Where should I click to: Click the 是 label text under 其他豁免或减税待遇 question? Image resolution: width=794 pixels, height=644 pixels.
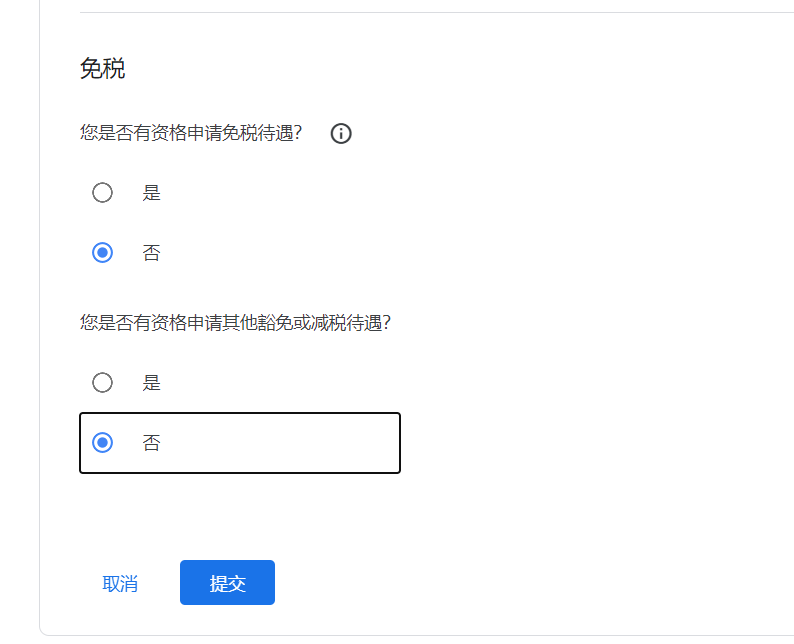(151, 382)
